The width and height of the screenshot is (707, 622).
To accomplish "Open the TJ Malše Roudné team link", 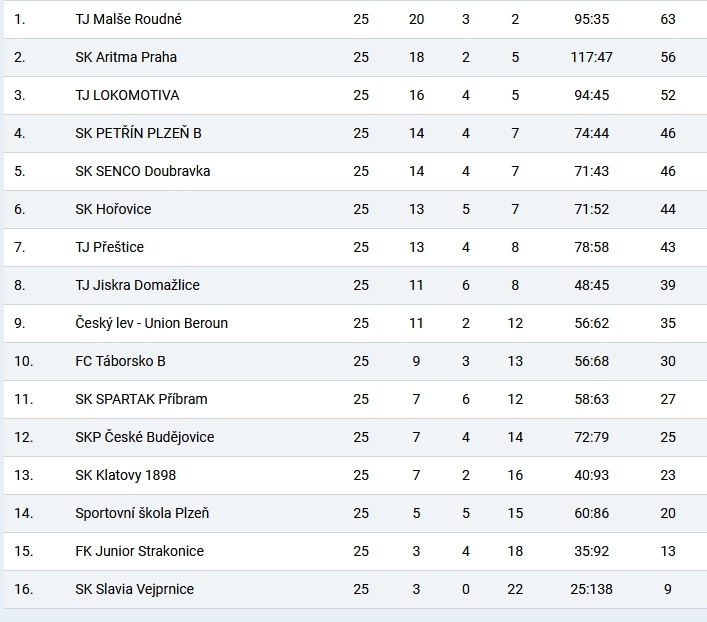I will click(x=128, y=19).
